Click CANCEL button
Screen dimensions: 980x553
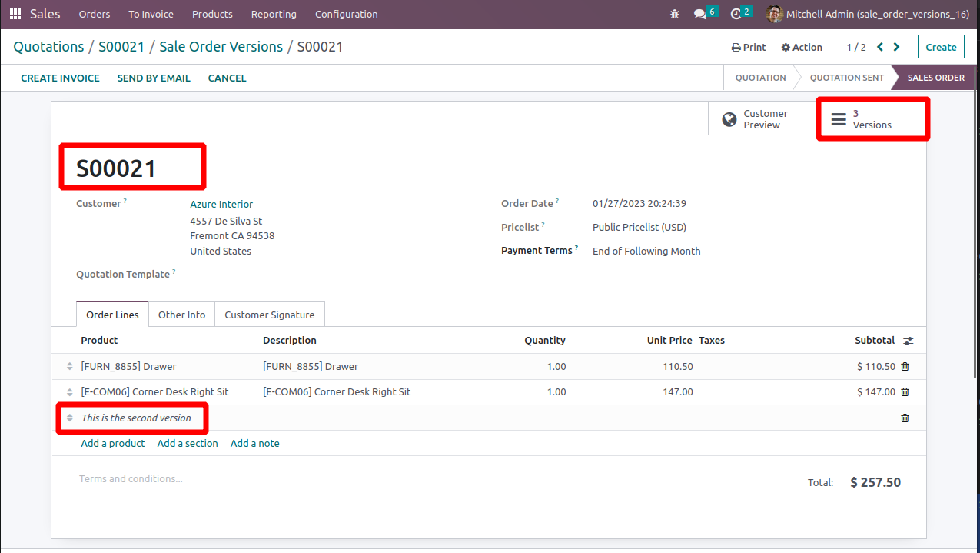tap(228, 78)
